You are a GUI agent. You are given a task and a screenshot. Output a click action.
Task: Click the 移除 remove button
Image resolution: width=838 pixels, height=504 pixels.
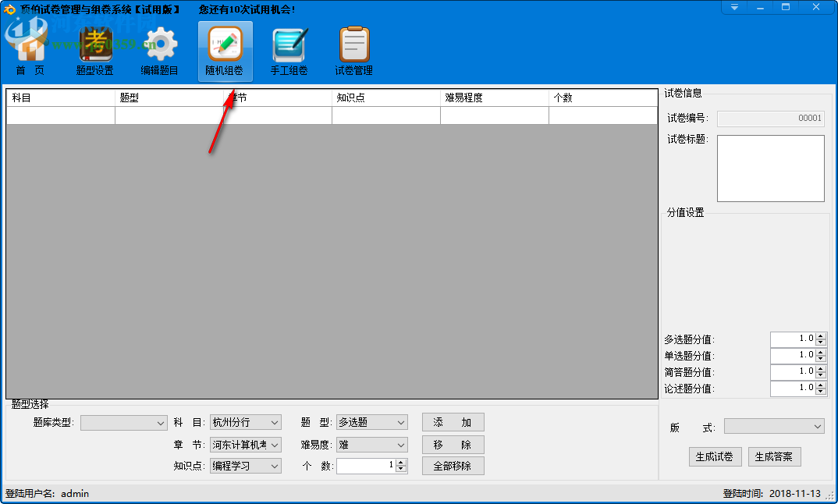453,445
